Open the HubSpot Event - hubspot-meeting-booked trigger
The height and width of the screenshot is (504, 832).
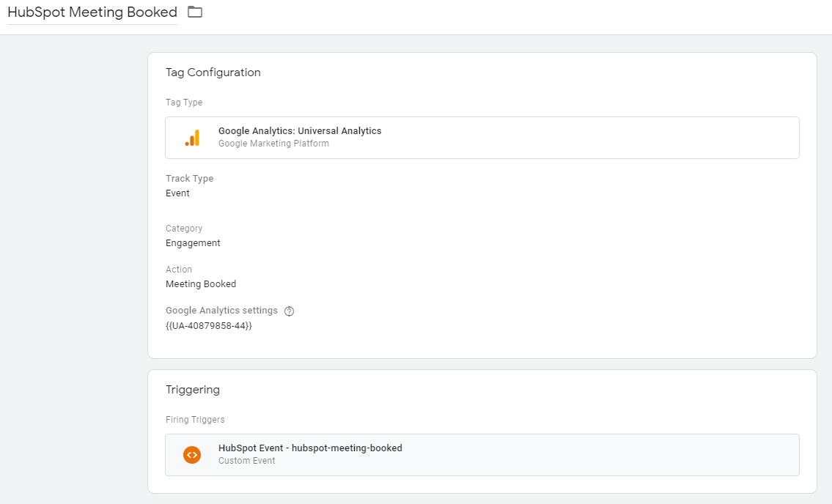click(310, 448)
